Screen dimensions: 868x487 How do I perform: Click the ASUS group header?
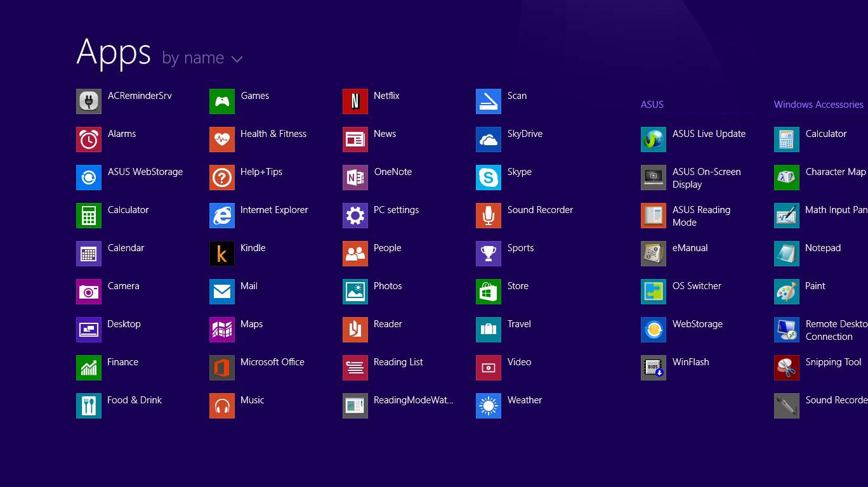[652, 105]
